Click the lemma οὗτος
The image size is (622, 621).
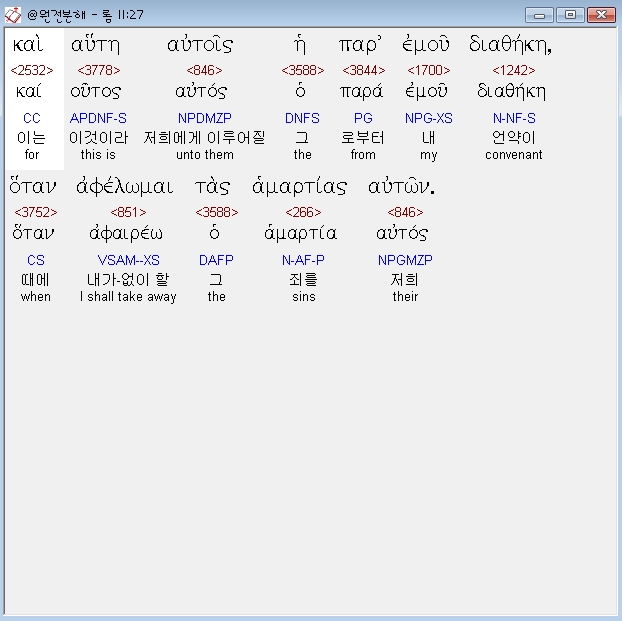[96, 92]
